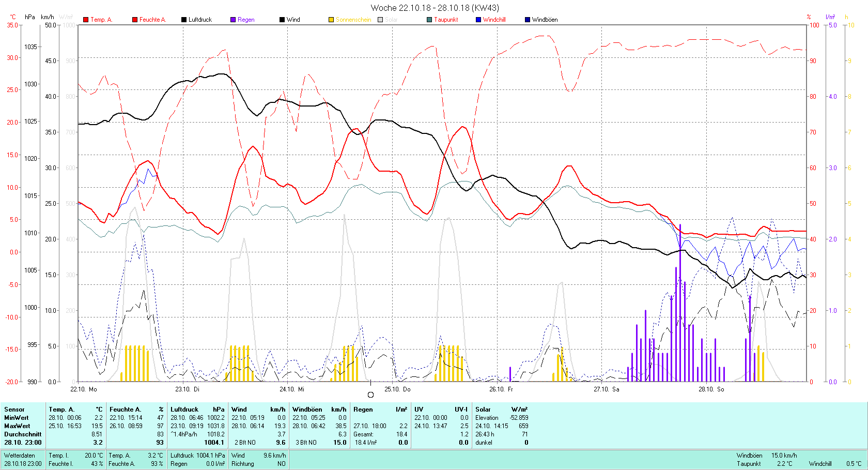The height and width of the screenshot is (470, 868).
Task: Click the maximum gust value 38.5
Action: [x=341, y=426]
